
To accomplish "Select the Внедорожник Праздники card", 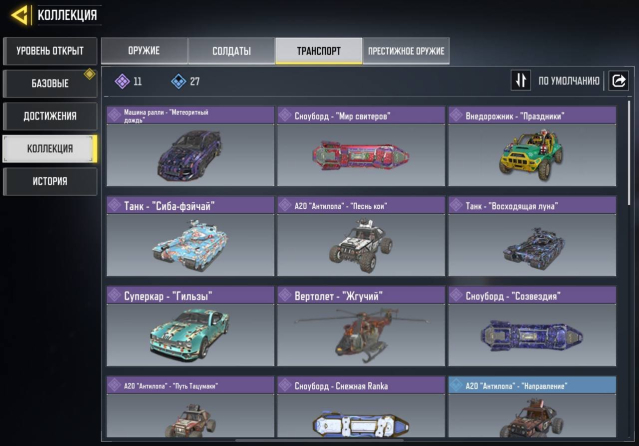I will click(x=532, y=146).
